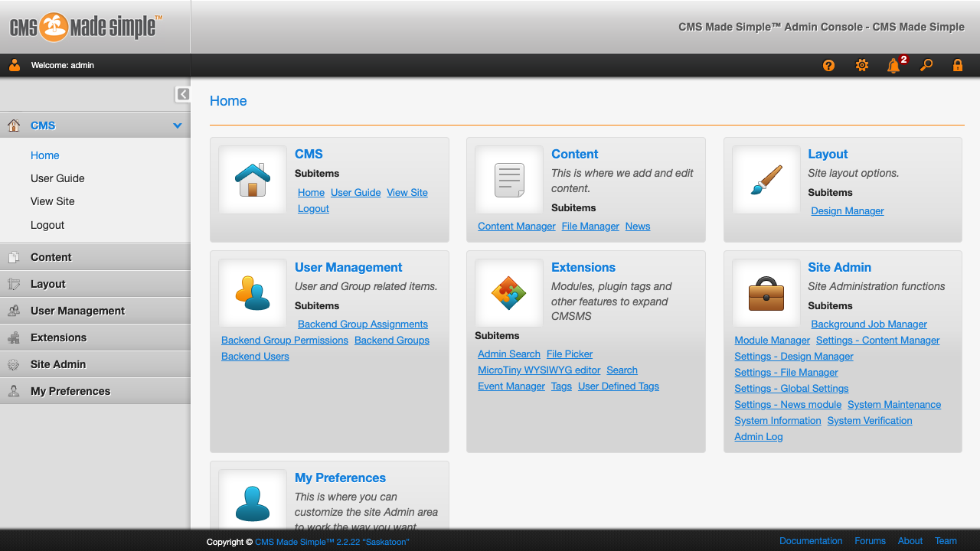Open the Design Manager link
Viewport: 980px width, 551px height.
(x=848, y=211)
